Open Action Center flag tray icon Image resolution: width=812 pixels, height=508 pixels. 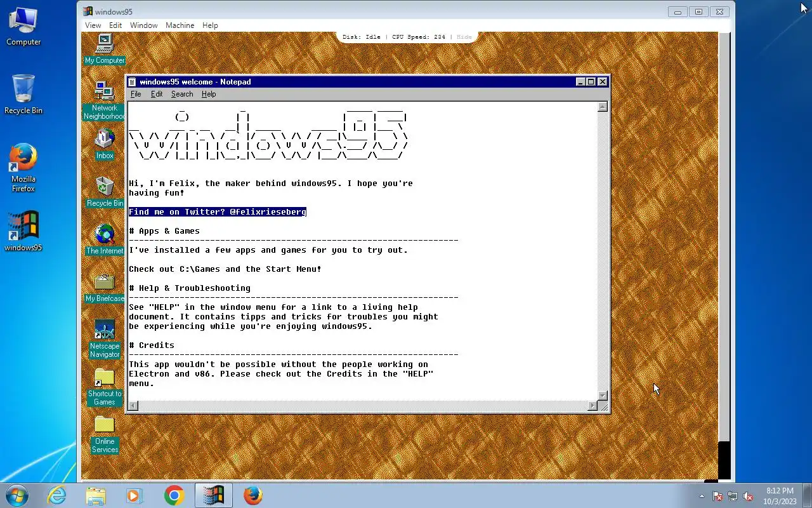717,497
